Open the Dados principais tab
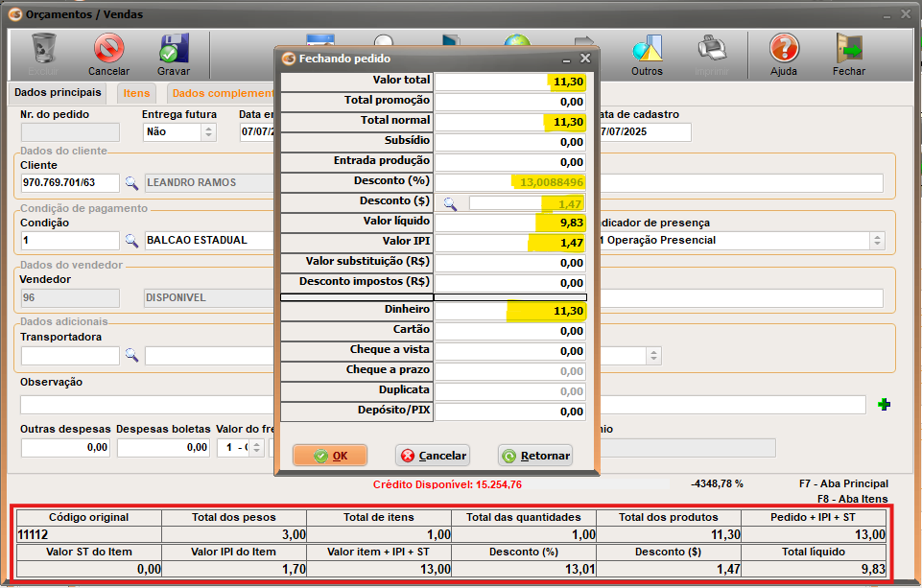The image size is (922, 588). coord(56,92)
